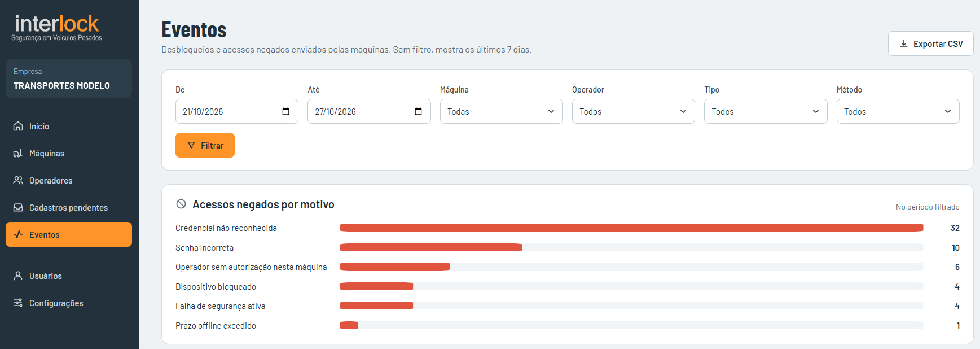Click the Senha incorreta bar
Image resolution: width=980 pixels, height=349 pixels.
tap(431, 247)
